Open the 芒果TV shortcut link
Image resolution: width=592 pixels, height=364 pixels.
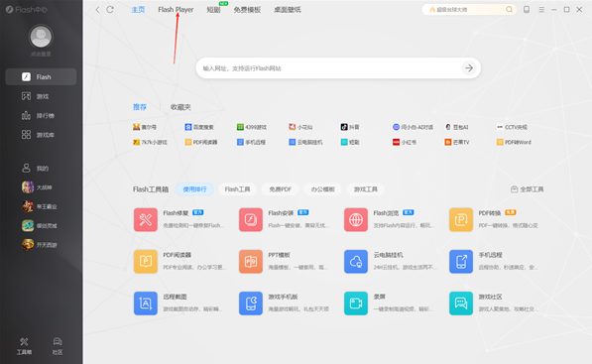pyautogui.click(x=457, y=143)
